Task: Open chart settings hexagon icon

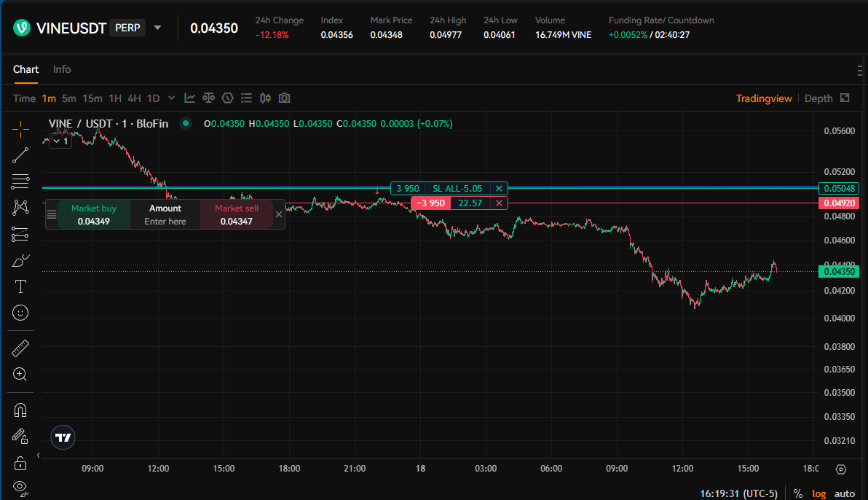Action: pos(227,98)
